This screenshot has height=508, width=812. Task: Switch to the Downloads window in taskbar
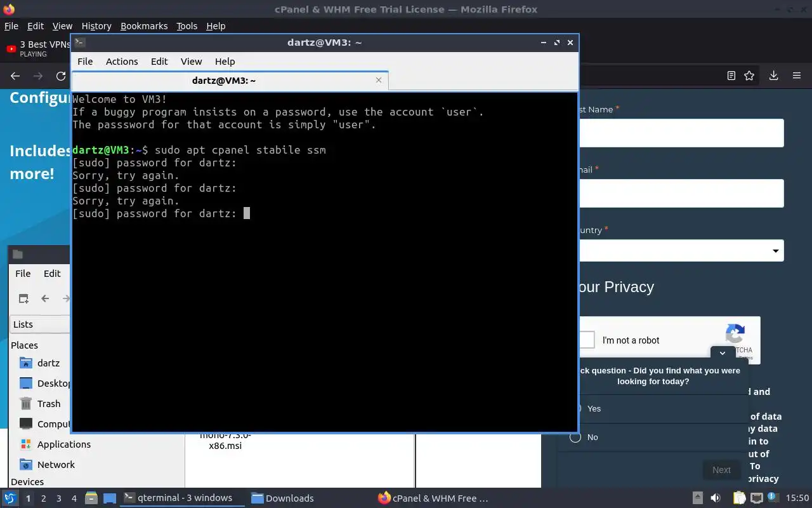pos(283,498)
